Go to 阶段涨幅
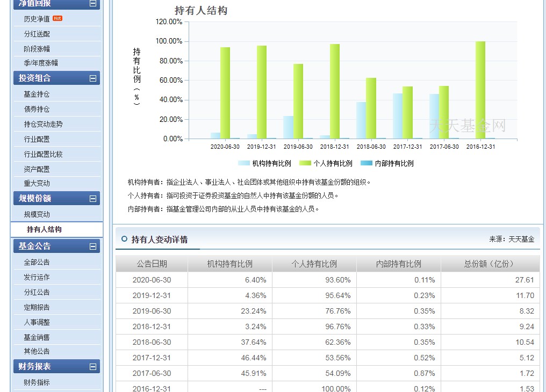Image resolution: width=546 pixels, height=392 pixels. (37, 49)
